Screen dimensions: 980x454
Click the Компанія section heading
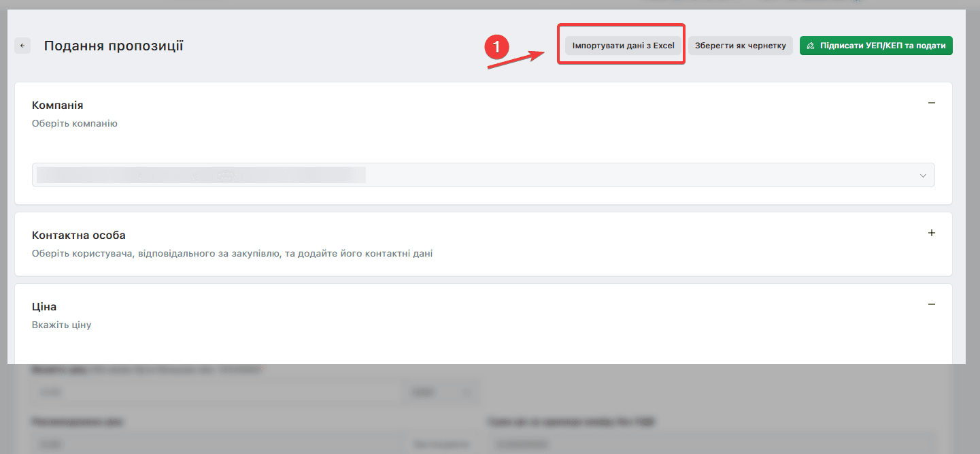[x=58, y=106]
